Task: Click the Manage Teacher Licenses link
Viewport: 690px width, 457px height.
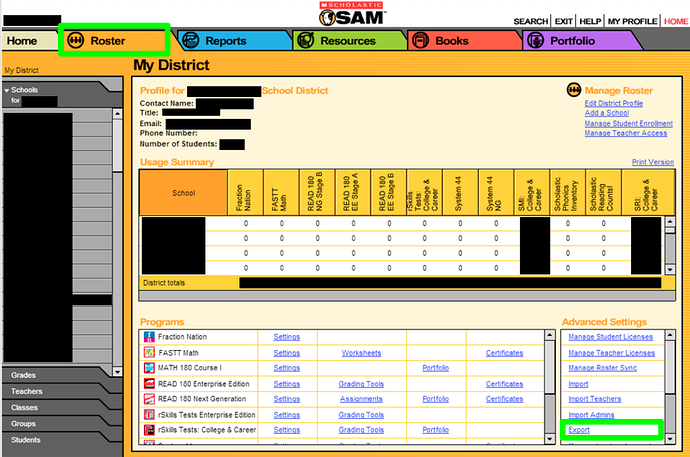Action: [611, 353]
